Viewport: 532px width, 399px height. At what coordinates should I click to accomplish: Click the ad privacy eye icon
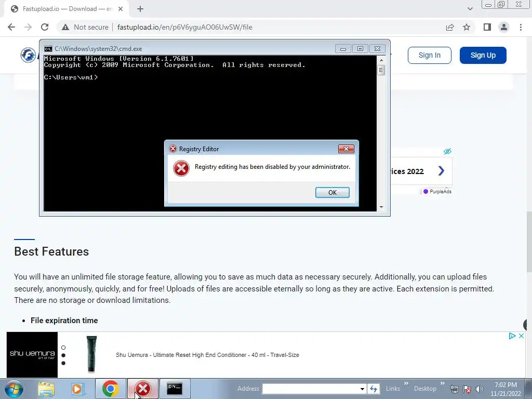447,151
